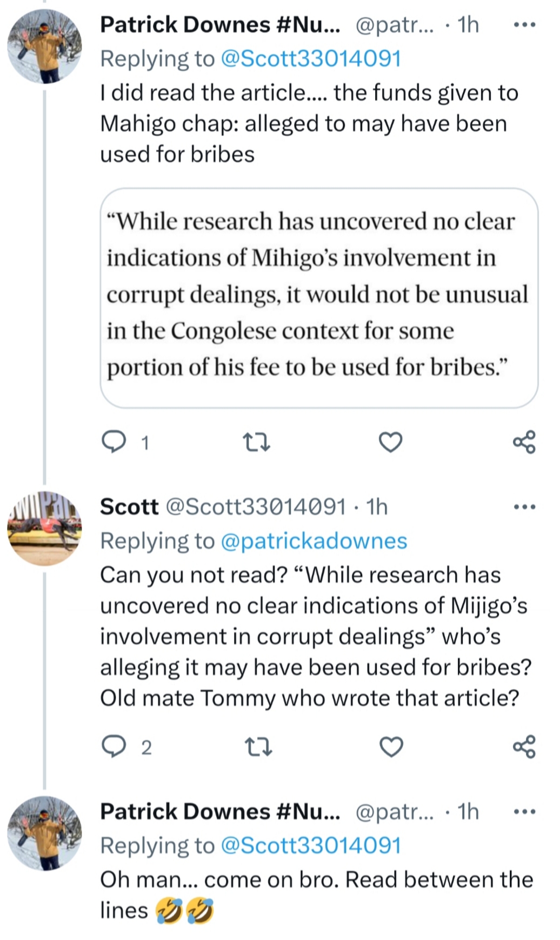Retweet Patrick's first tweet with quoted image
Image resolution: width=560 pixels, height=940 pixels.
click(256, 443)
